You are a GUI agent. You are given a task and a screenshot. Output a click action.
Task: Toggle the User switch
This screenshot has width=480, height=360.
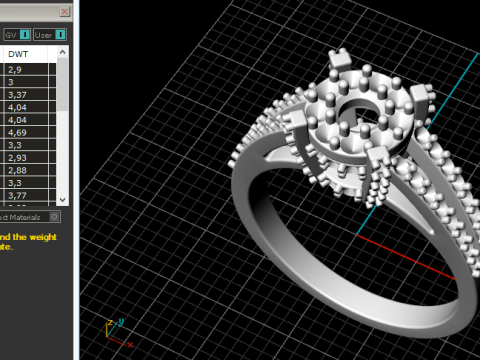[x=50, y=35]
